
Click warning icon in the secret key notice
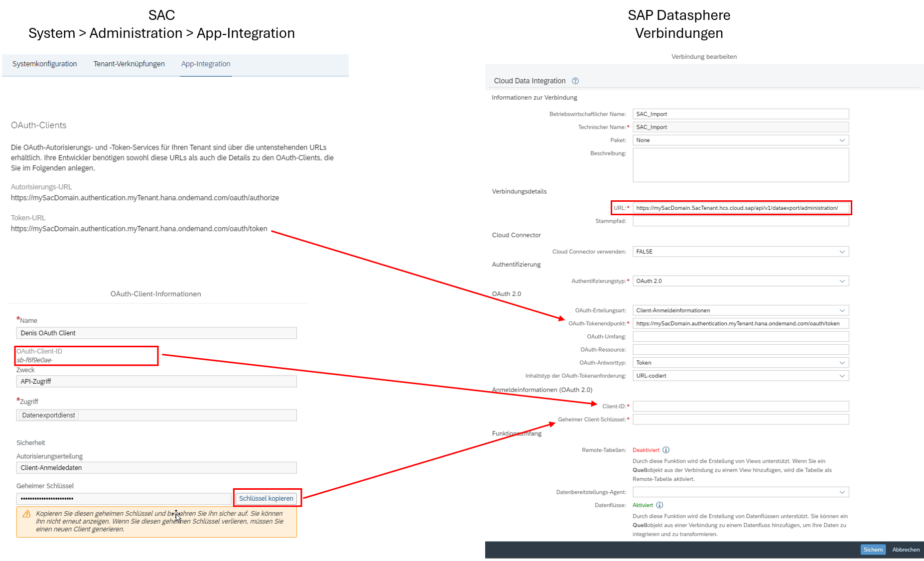tap(26, 514)
